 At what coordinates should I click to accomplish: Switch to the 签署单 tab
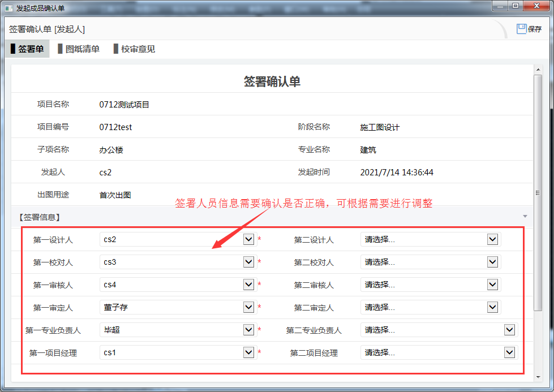[27, 49]
